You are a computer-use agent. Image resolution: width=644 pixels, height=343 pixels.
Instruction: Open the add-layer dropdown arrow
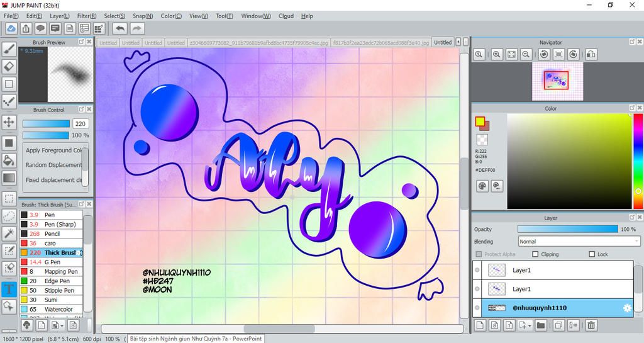point(530,326)
